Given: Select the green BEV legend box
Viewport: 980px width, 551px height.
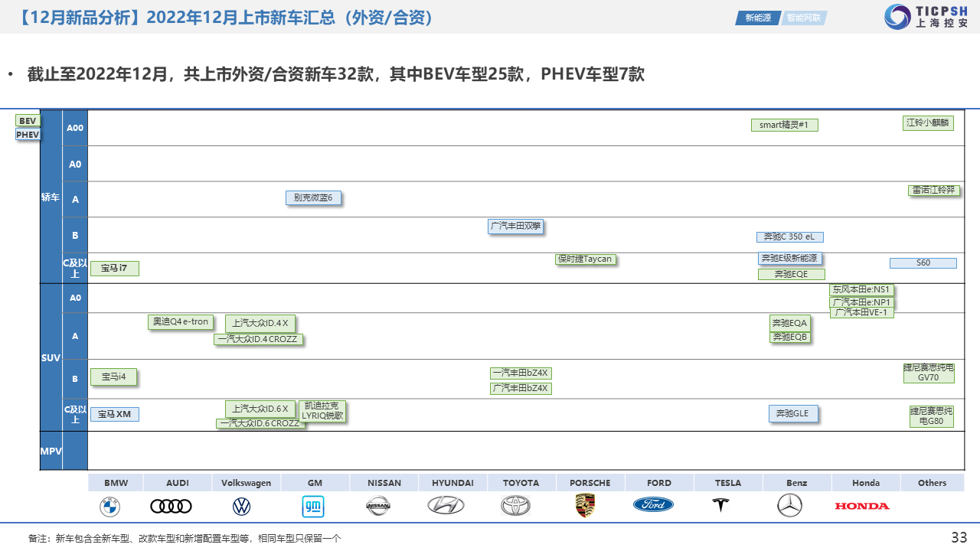Looking at the screenshot, I should point(28,121).
